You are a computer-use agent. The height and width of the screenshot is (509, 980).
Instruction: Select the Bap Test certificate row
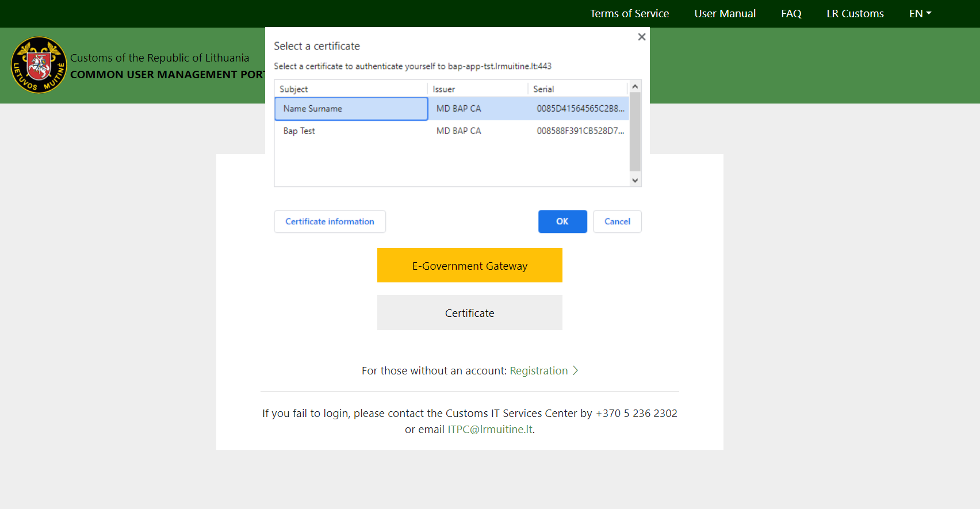[451, 131]
